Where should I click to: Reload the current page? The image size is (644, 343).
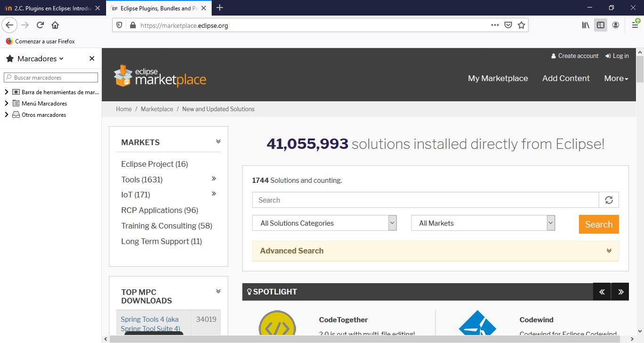click(40, 25)
